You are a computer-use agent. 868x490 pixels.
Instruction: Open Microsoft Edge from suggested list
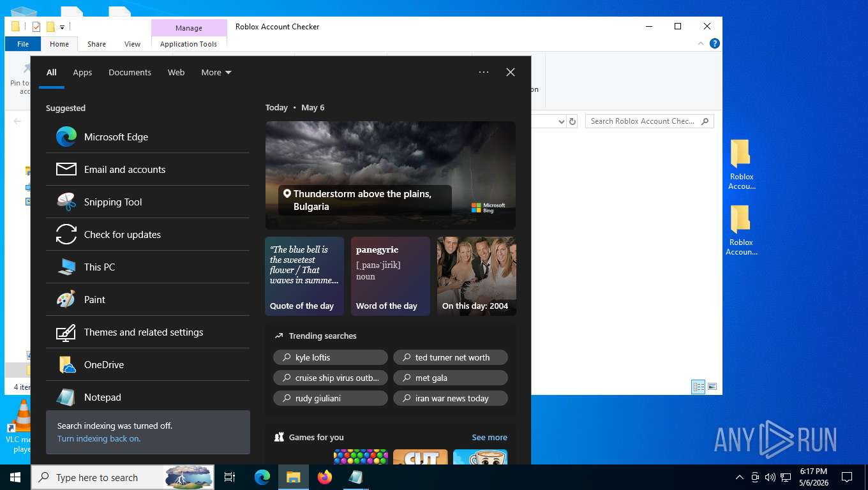point(147,137)
